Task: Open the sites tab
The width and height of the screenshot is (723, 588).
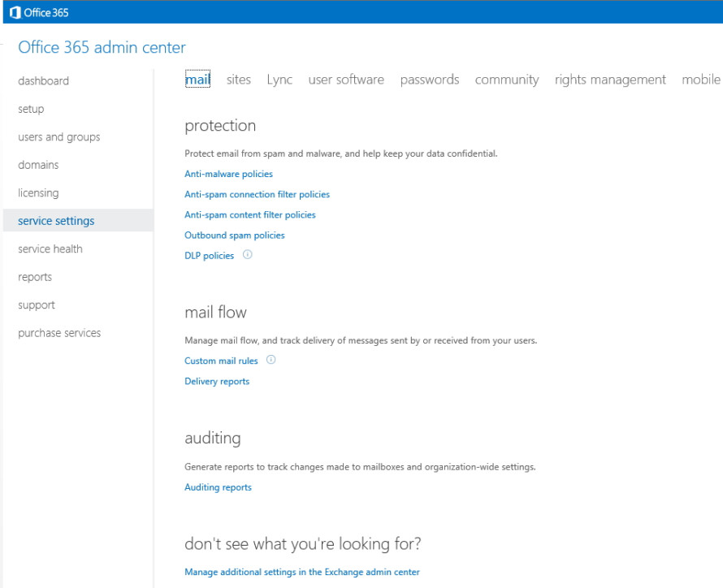Action: [x=238, y=80]
